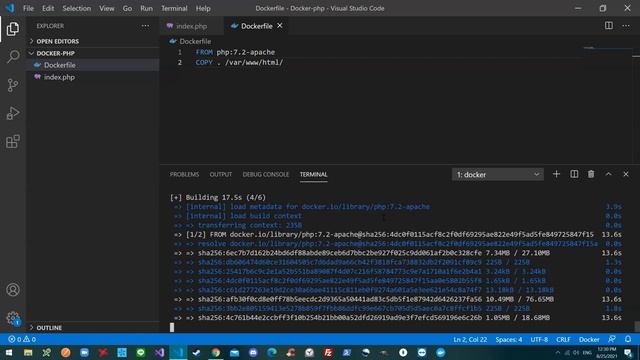Screen dimensions: 640x360
Task: Click the 'COPY . /var/www/html/' code line
Action: pyautogui.click(x=239, y=62)
